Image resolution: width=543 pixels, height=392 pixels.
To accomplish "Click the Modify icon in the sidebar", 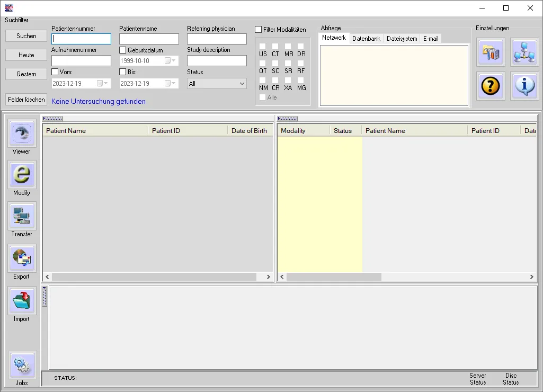I will click(22, 175).
